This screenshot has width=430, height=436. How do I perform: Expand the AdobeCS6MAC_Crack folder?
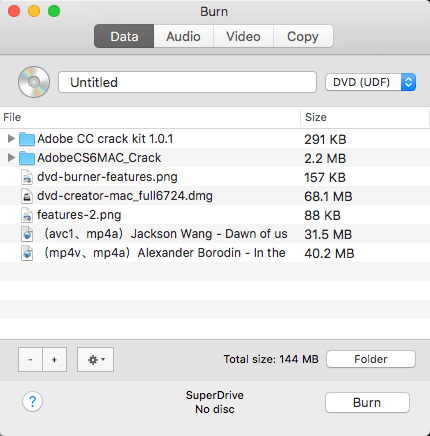(11, 157)
